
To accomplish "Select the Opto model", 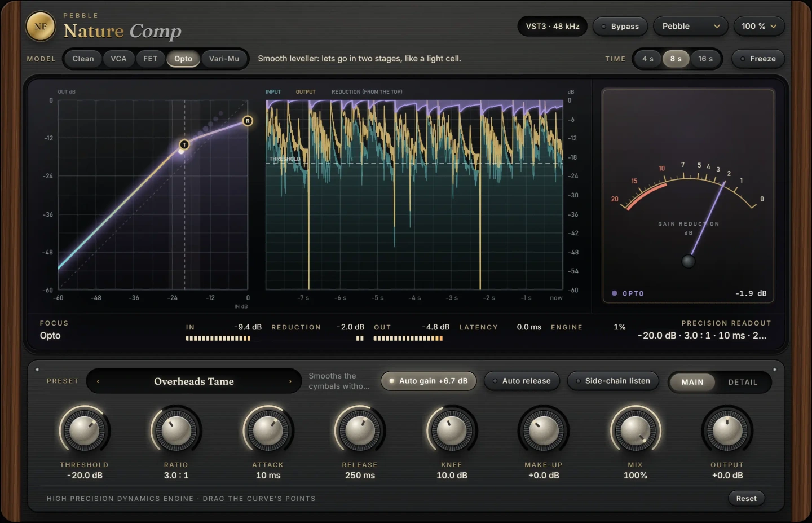I will click(183, 59).
